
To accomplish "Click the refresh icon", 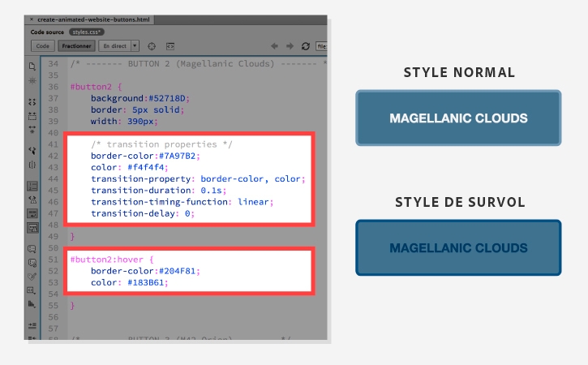I will click(x=306, y=46).
